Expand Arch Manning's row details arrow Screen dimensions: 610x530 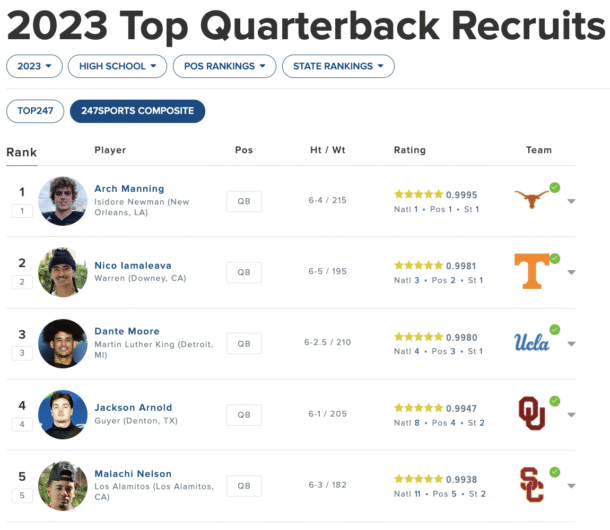point(571,201)
